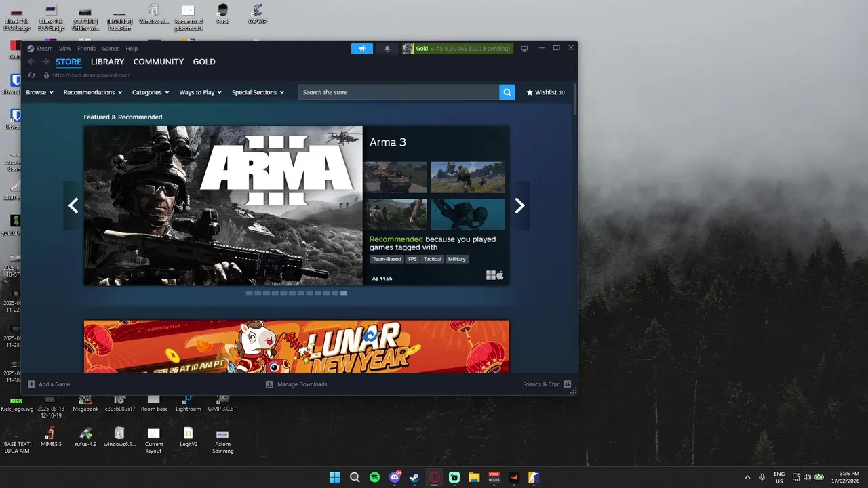Open the Arma 3 featured banner image
Screen dimensions: 868x488
[223, 205]
